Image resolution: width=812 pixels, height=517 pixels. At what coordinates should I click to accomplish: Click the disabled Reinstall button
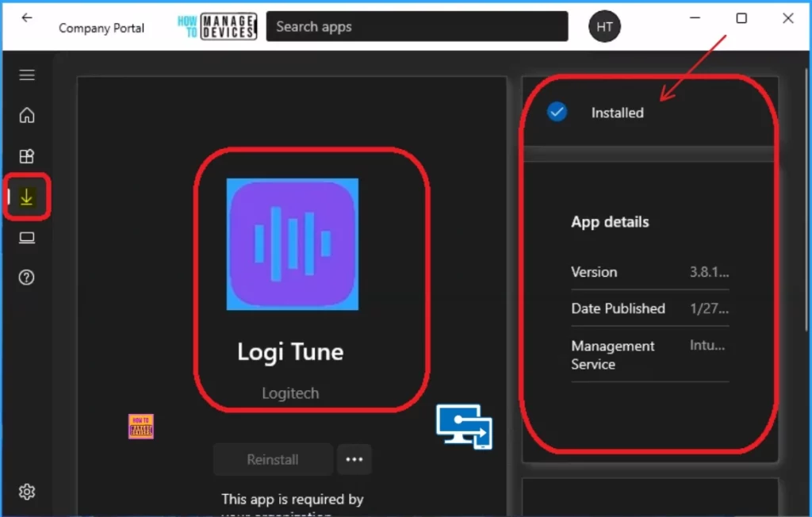coord(273,459)
